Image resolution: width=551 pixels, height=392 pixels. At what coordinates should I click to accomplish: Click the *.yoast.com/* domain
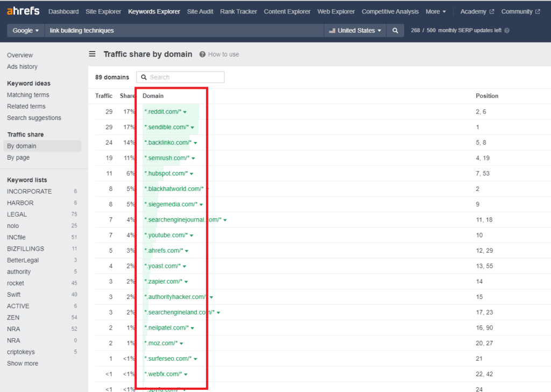click(163, 266)
